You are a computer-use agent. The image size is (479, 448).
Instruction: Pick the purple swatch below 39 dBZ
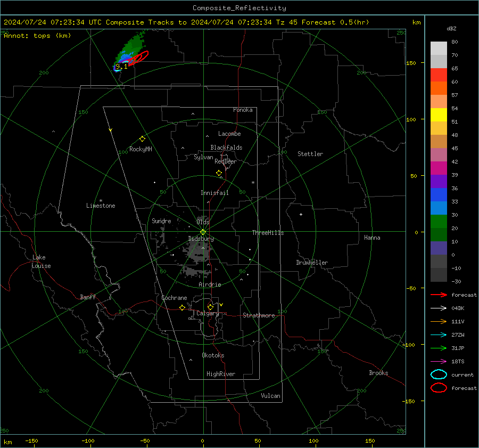click(x=439, y=181)
